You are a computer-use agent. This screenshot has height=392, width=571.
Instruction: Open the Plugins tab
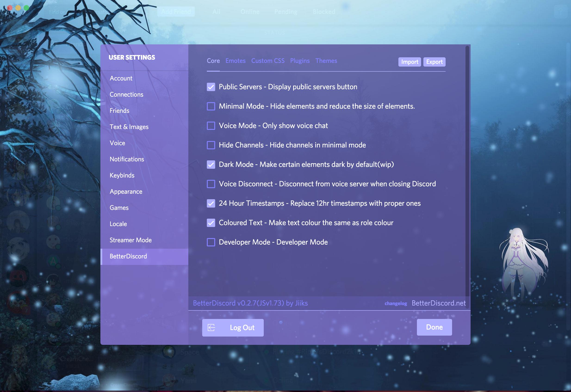click(x=300, y=61)
